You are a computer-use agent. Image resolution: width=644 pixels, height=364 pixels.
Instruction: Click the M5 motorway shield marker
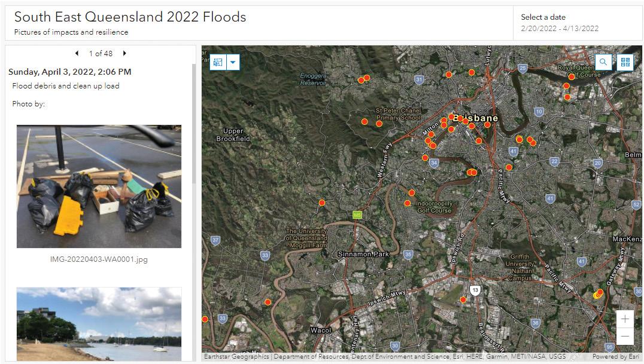[x=357, y=215]
